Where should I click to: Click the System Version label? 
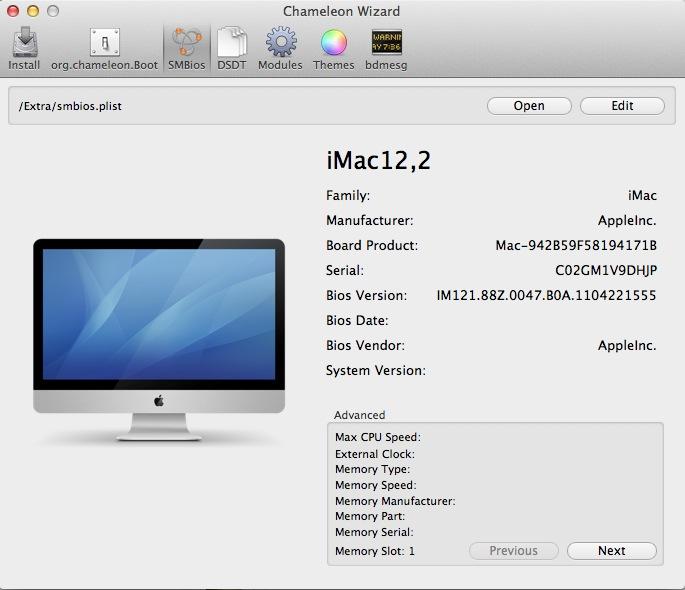[376, 370]
